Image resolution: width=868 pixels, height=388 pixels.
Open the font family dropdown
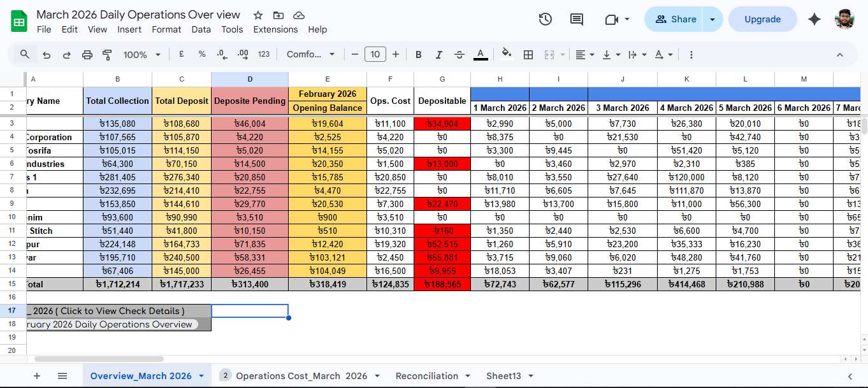click(311, 55)
